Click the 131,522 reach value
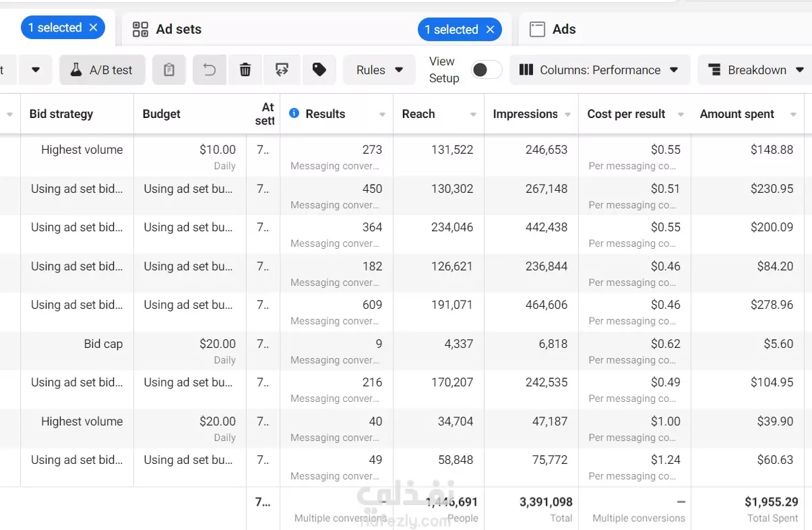Image resolution: width=812 pixels, height=530 pixels. 452,150
